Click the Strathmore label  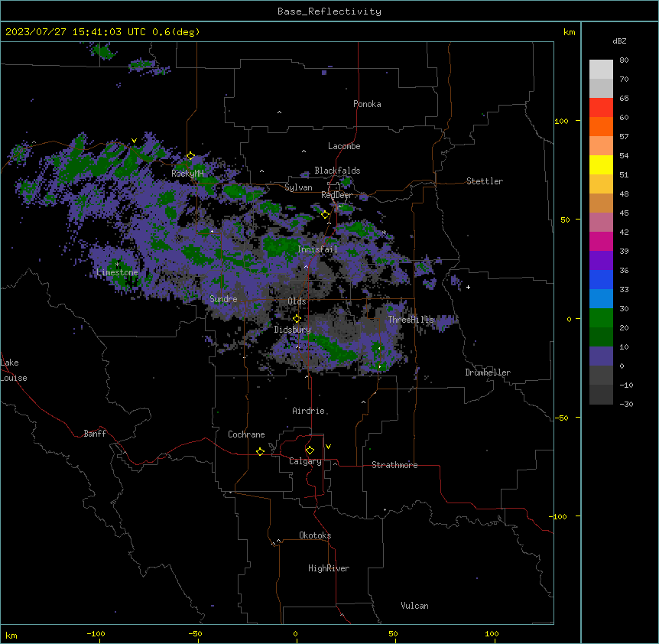pyautogui.click(x=394, y=465)
